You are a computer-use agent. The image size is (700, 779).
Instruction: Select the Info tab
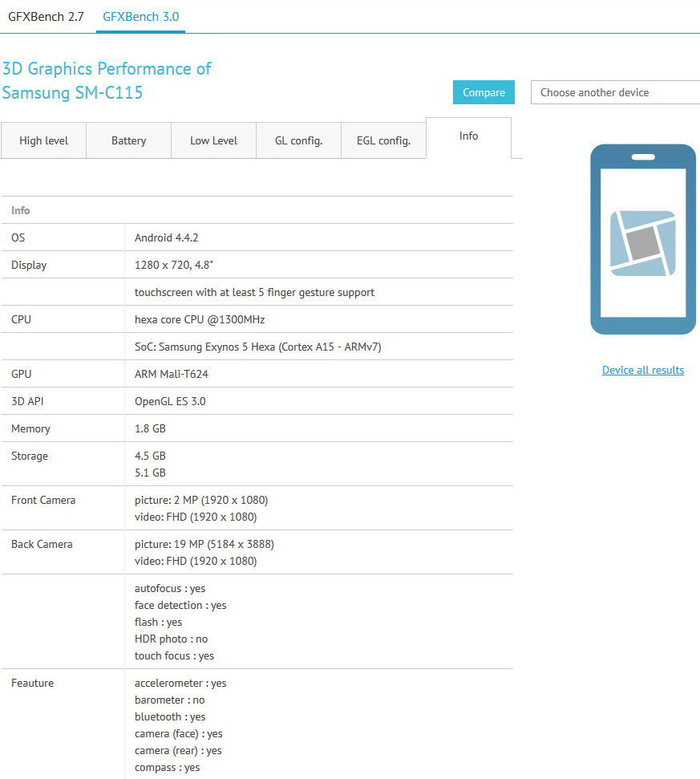[468, 138]
